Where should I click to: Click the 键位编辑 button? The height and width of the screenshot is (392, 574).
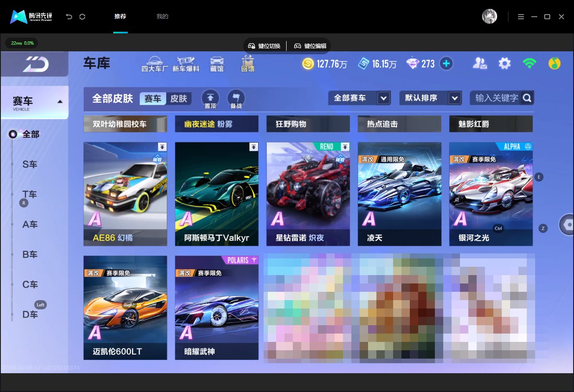pos(310,46)
